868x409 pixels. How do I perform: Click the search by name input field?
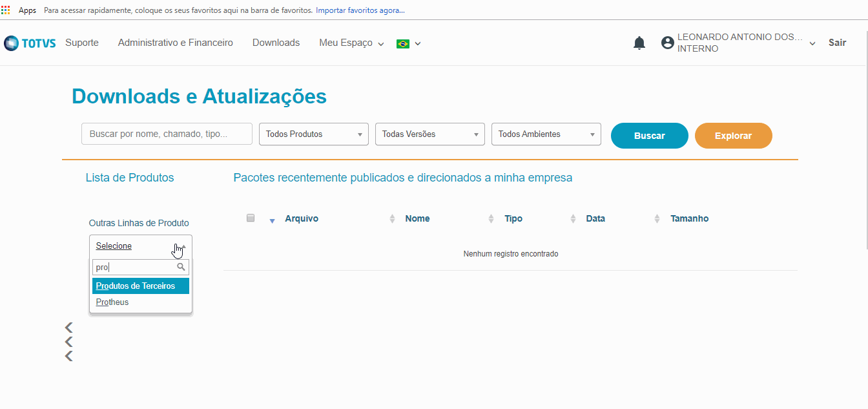click(x=167, y=134)
